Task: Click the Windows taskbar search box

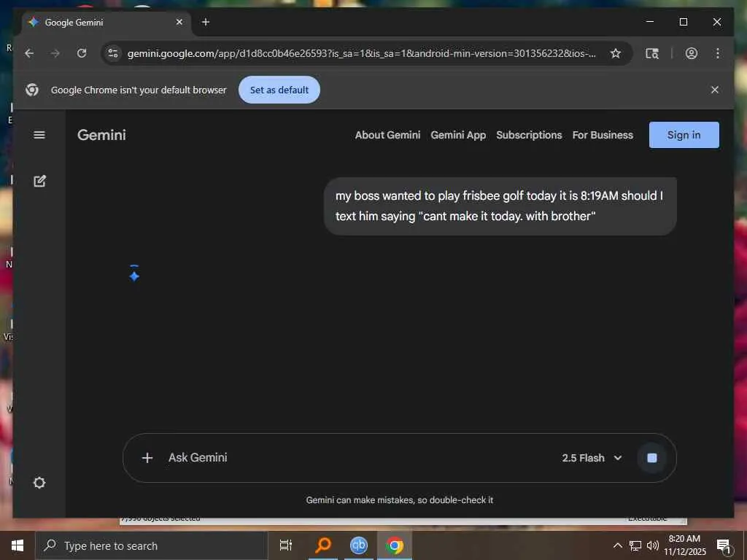Action: coord(152,545)
